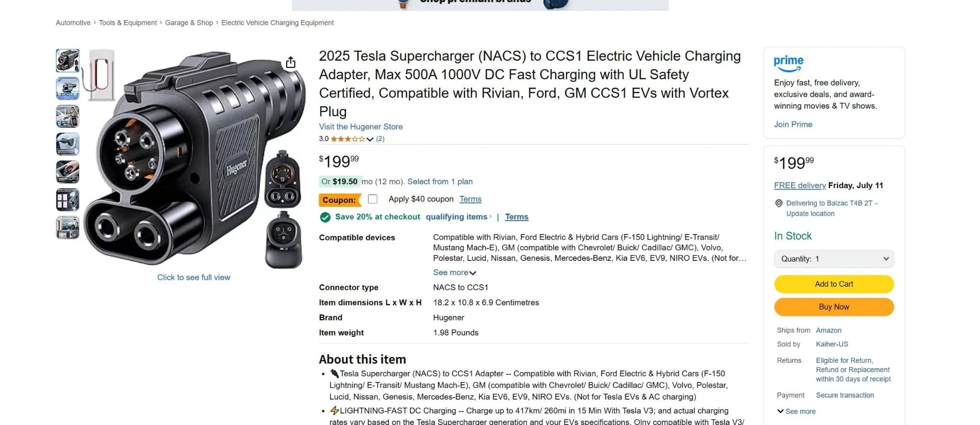Image resolution: width=980 pixels, height=425 pixels.
Task: Tick the Apply $40 coupon checkbox
Action: [x=373, y=199]
